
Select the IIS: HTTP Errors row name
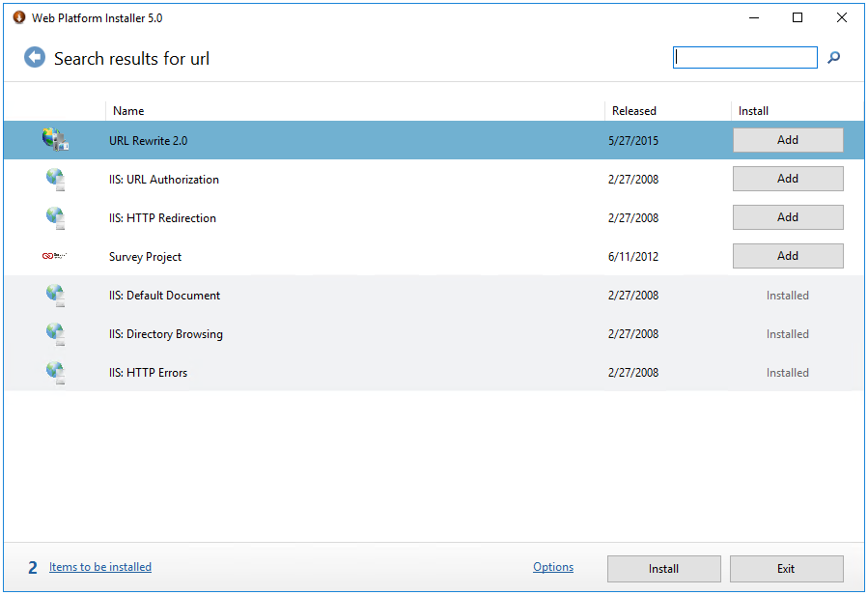coord(149,373)
